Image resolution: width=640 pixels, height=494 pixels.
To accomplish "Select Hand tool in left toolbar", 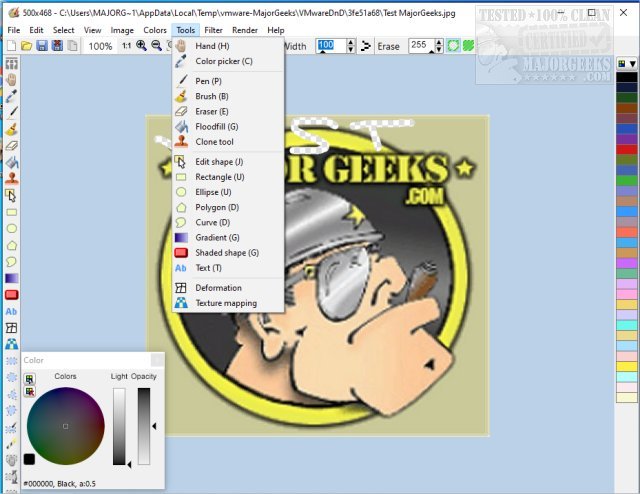I will (11, 79).
